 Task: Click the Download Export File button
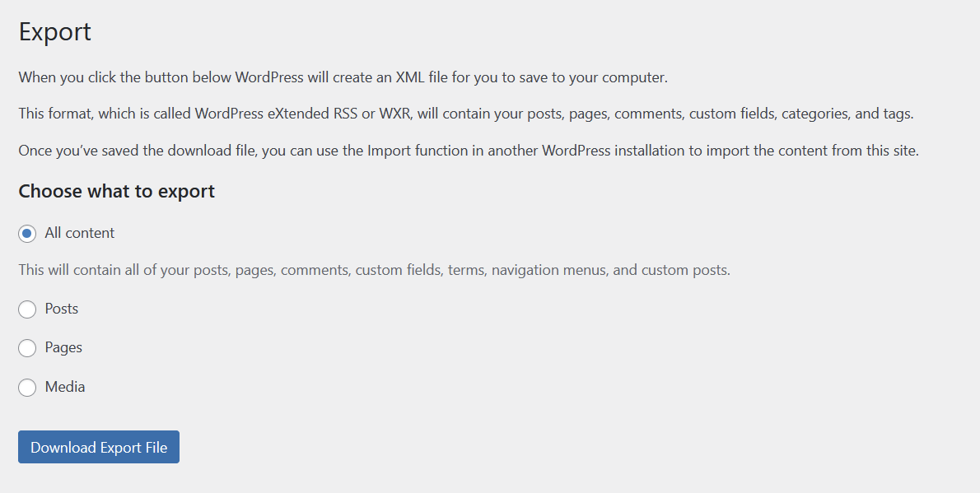[x=99, y=447]
